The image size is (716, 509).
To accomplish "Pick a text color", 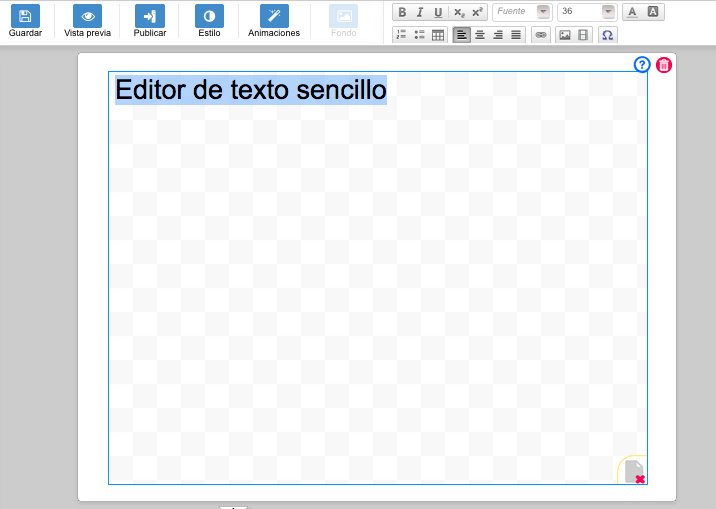I will pos(632,12).
